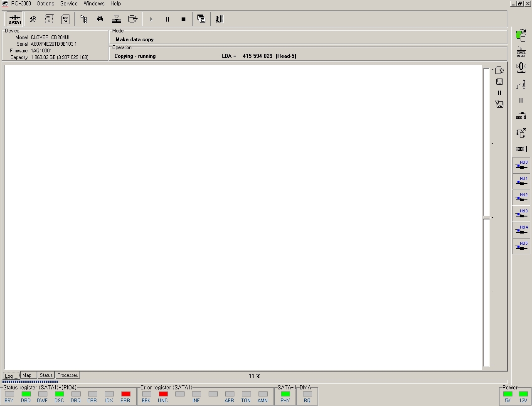This screenshot has height=406, width=532.
Task: Click inside the empty white log area
Action: (x=243, y=217)
